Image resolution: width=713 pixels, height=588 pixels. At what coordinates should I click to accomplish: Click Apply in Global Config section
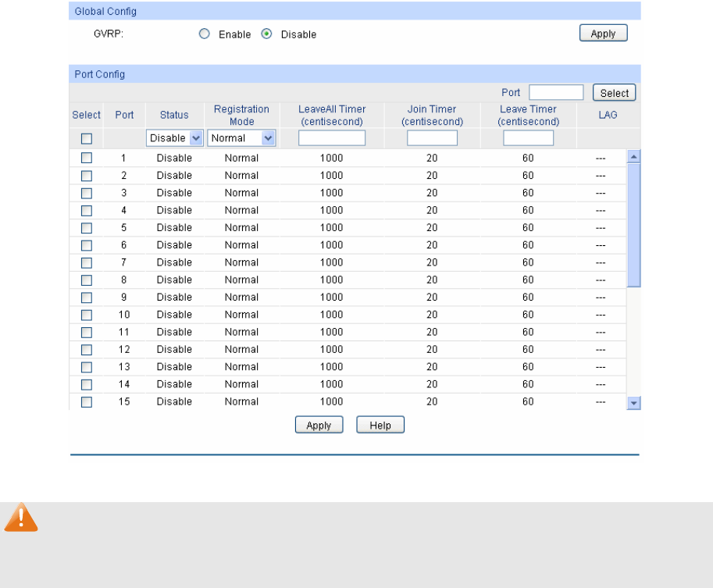click(x=604, y=34)
